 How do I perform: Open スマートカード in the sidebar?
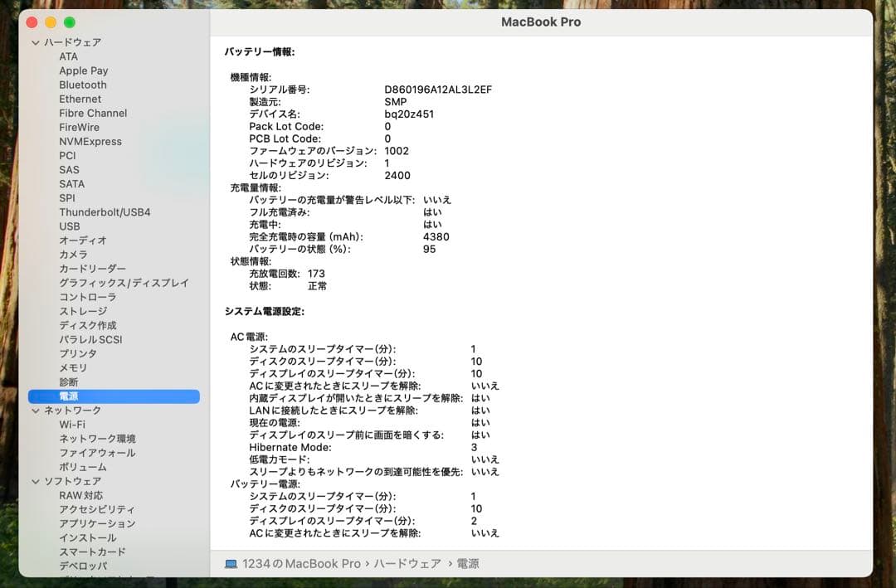pos(93,552)
